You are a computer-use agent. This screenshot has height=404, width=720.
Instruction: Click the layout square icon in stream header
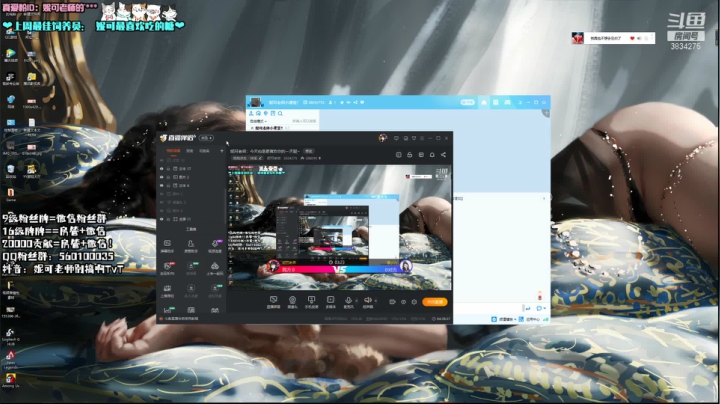399,155
